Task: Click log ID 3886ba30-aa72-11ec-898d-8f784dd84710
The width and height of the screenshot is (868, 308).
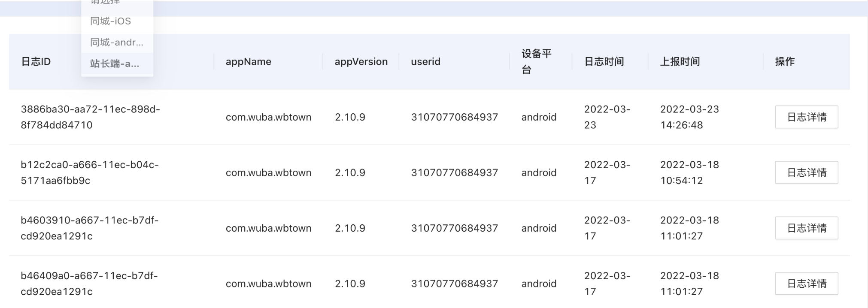Action: [91, 117]
